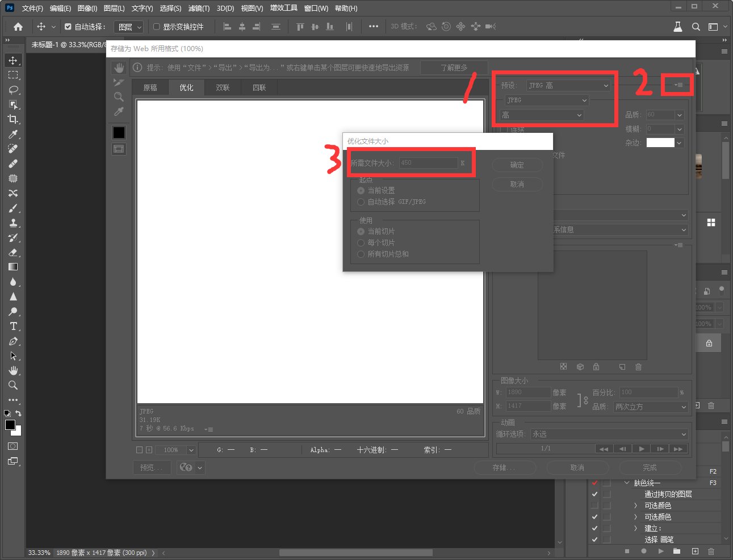Screen dimensions: 733x560
Task: Select the Eraser tool
Action: pos(12,252)
